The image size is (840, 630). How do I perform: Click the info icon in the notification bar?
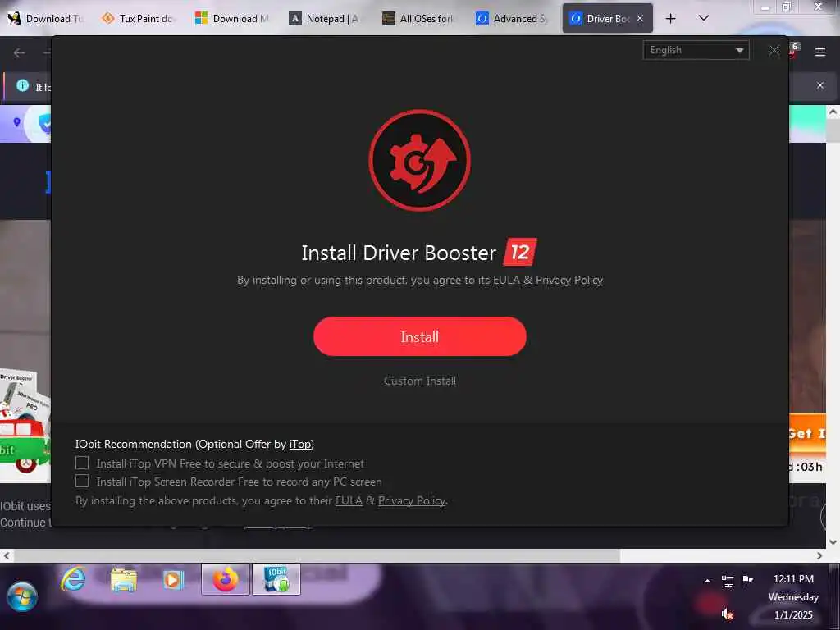tap(22, 85)
